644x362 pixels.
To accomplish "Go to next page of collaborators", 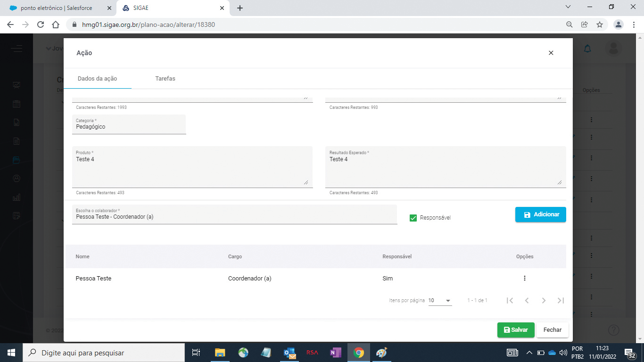I will [544, 300].
